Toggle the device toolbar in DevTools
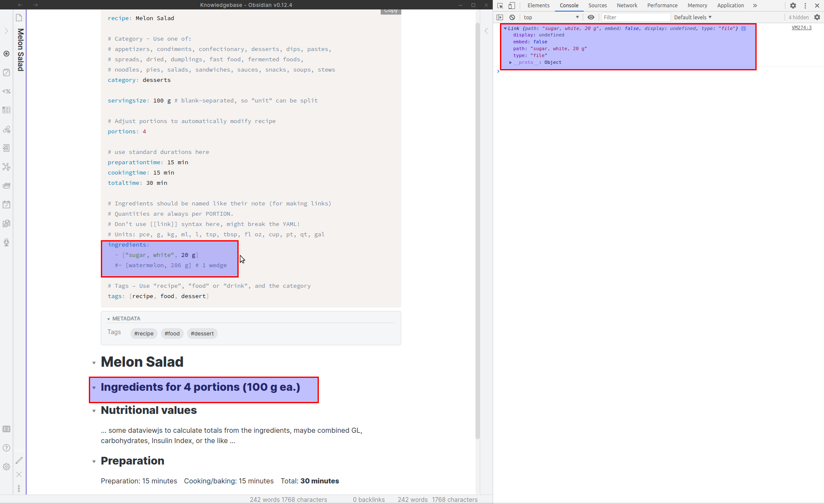Screen dimensions: 824x504 pyautogui.click(x=512, y=6)
